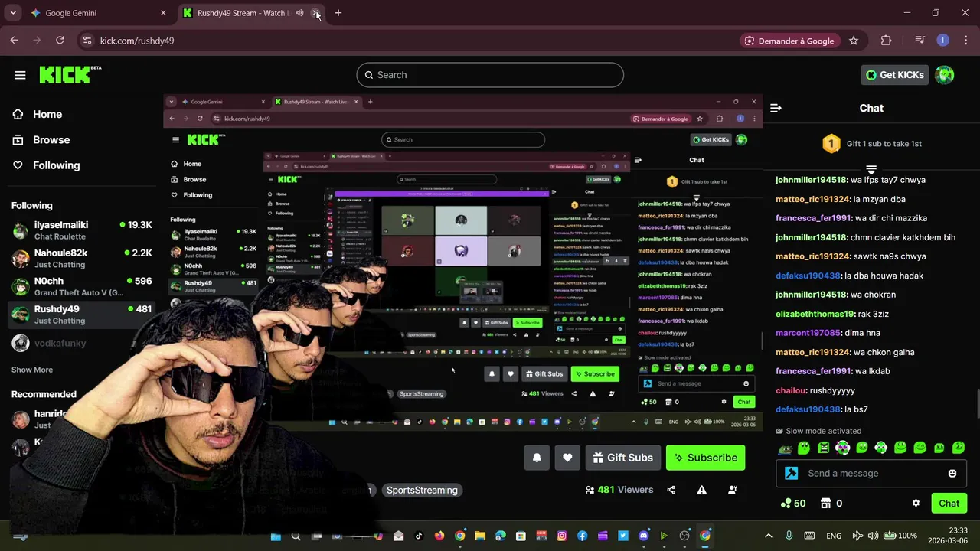Viewport: 980px width, 551px height.
Task: Click username chailou in chat
Action: [x=791, y=390]
